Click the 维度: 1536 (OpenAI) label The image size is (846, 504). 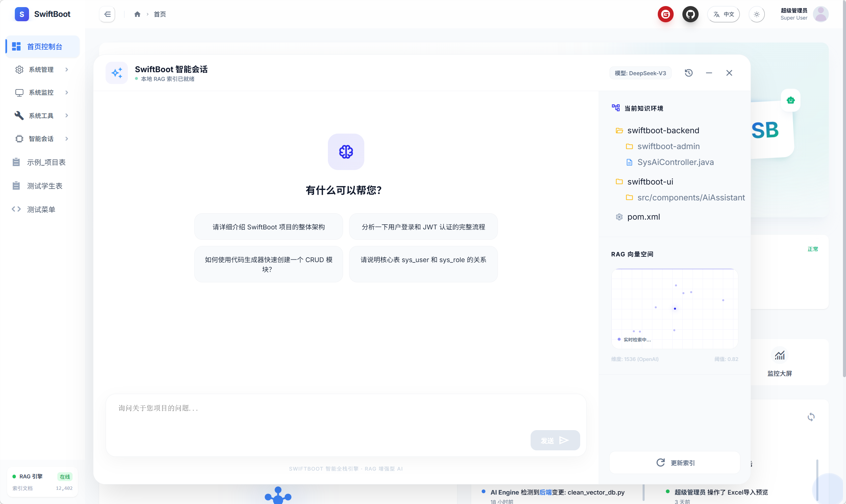634,359
